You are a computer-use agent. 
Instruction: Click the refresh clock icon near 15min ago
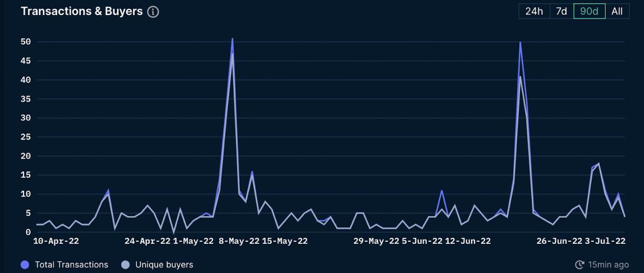pyautogui.click(x=580, y=264)
